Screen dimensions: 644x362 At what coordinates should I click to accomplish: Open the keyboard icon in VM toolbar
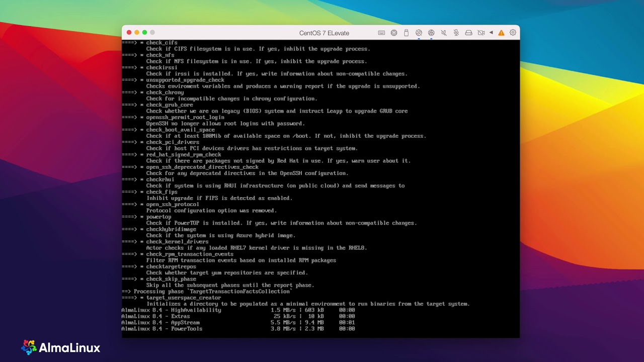pyautogui.click(x=381, y=33)
